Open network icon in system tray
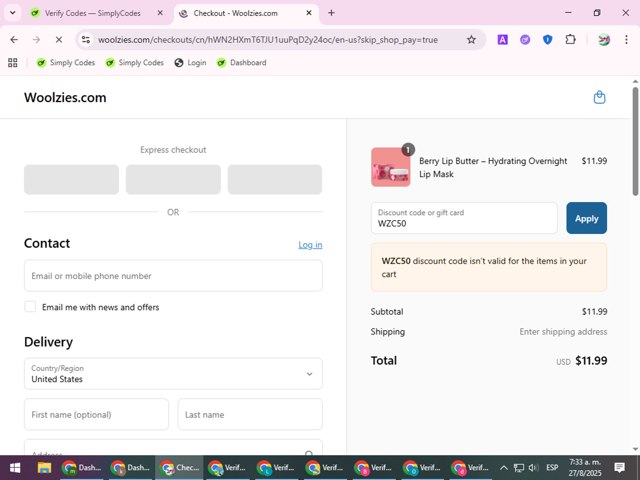 pyautogui.click(x=519, y=468)
